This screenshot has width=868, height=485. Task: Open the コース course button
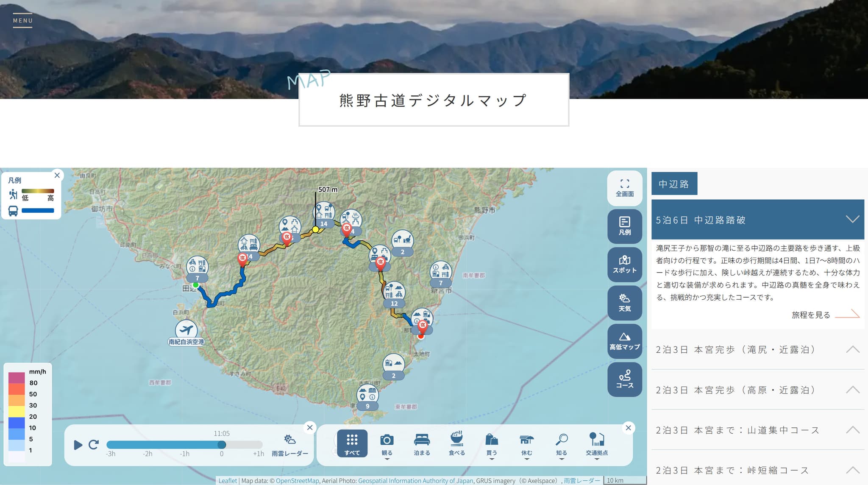click(624, 379)
